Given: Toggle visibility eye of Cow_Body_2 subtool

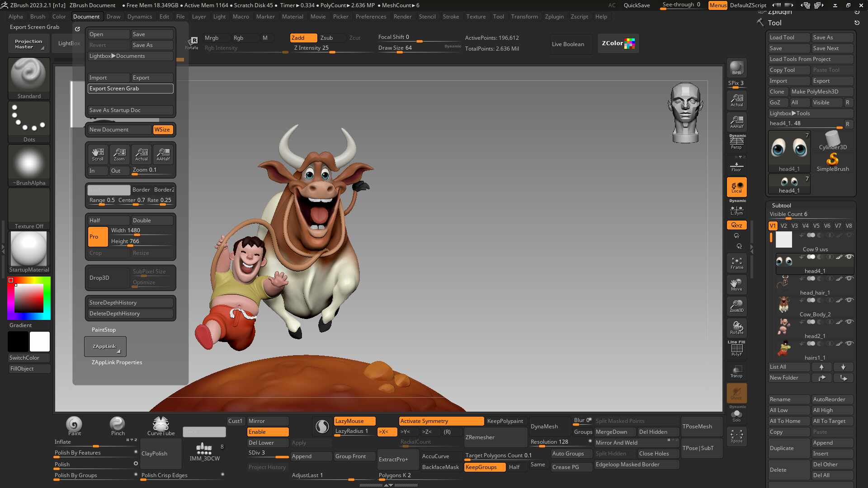Looking at the screenshot, I should [x=849, y=300].
